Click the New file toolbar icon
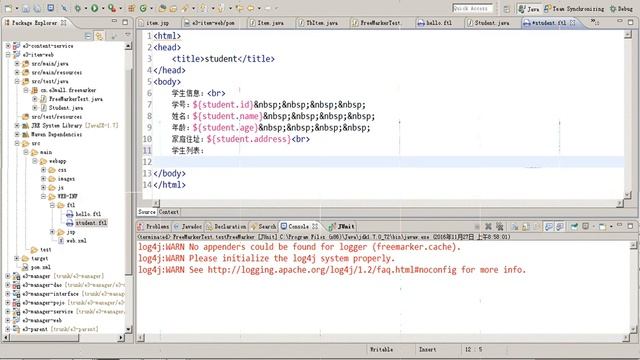 8,8
